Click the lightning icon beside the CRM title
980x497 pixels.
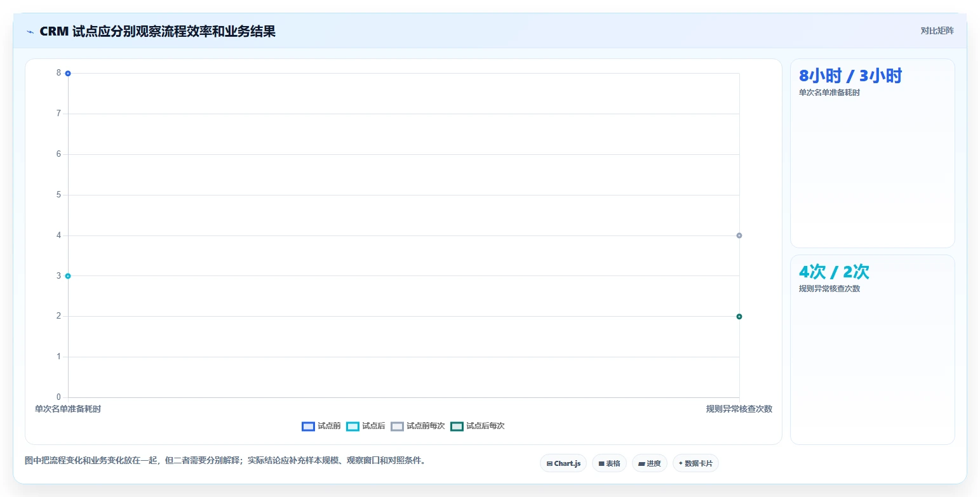[30, 32]
